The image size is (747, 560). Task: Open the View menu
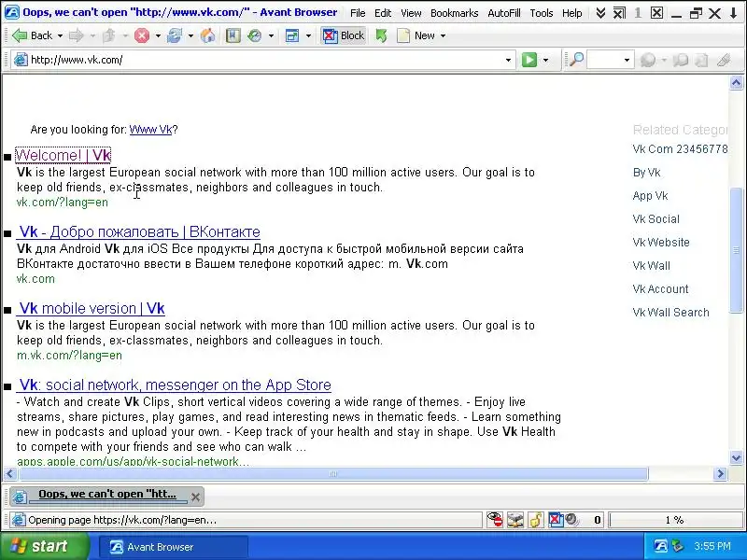click(411, 13)
